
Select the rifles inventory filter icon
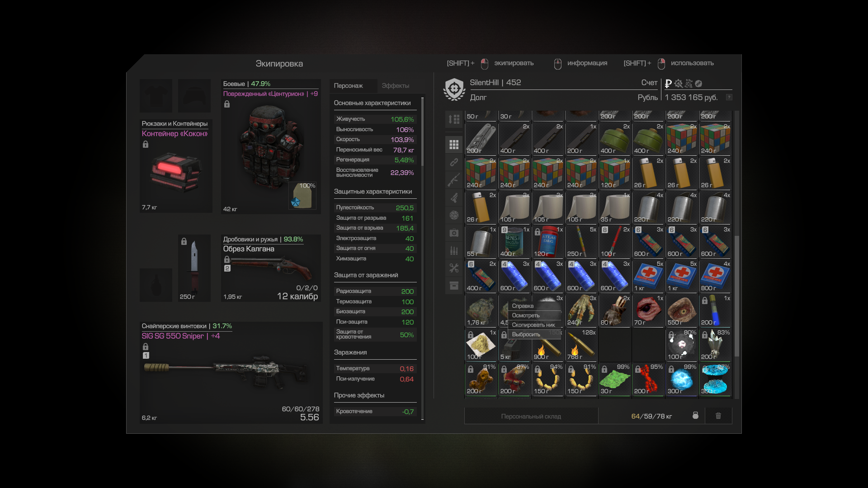(454, 179)
